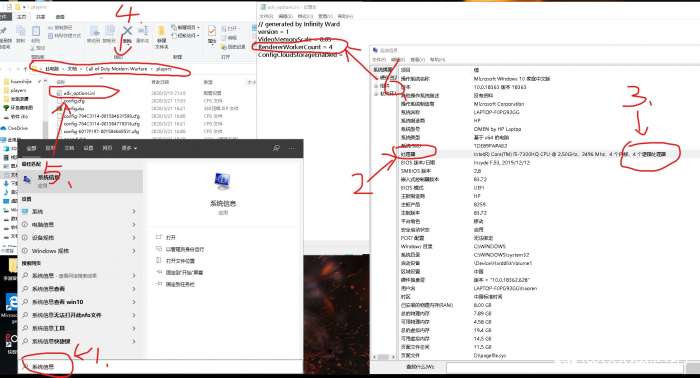Expand the 更多 dropdown in the search filters
Image resolution: width=700 pixels, height=378 pixels.
tap(129, 148)
